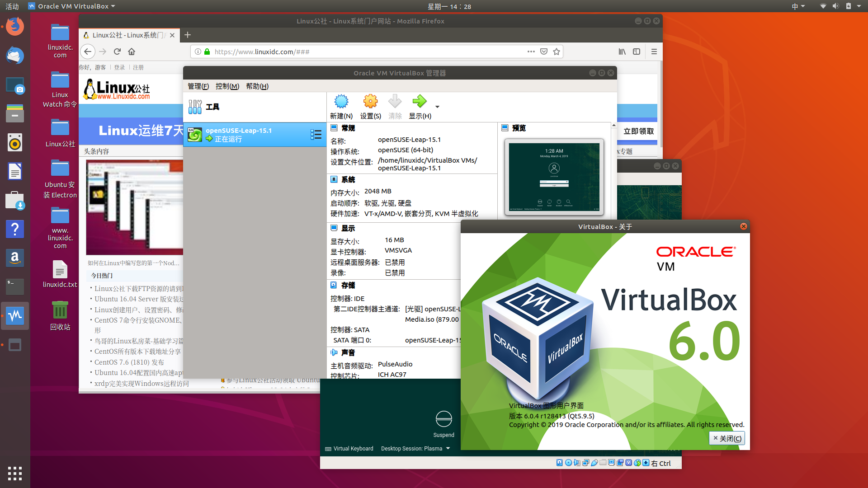868x488 pixels.
Task: Open VirtualBox icon in the Ubuntu dock
Action: pos(15,315)
